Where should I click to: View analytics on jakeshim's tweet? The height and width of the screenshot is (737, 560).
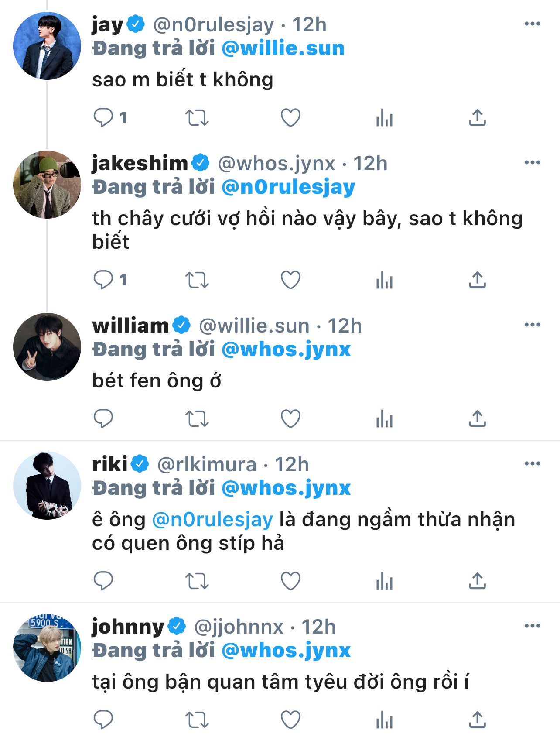384,280
